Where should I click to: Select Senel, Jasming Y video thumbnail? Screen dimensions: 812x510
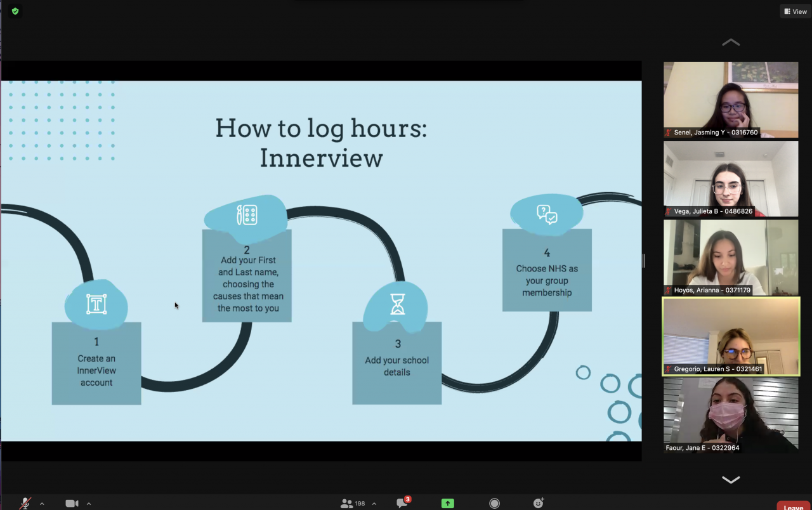click(x=731, y=100)
